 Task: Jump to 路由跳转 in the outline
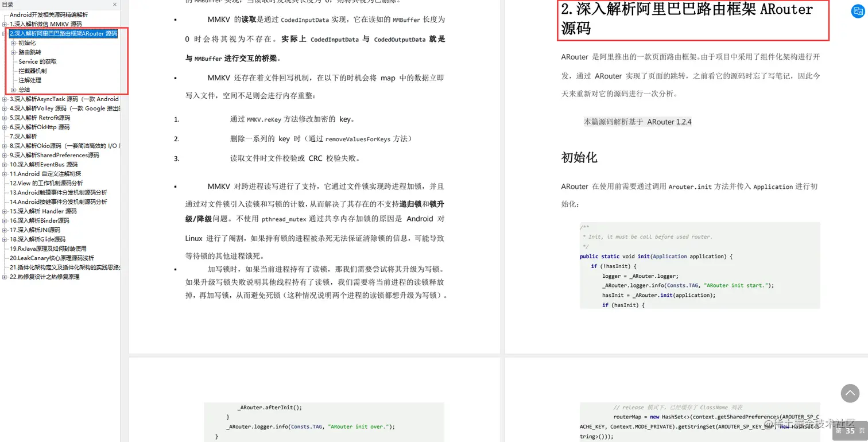point(30,52)
